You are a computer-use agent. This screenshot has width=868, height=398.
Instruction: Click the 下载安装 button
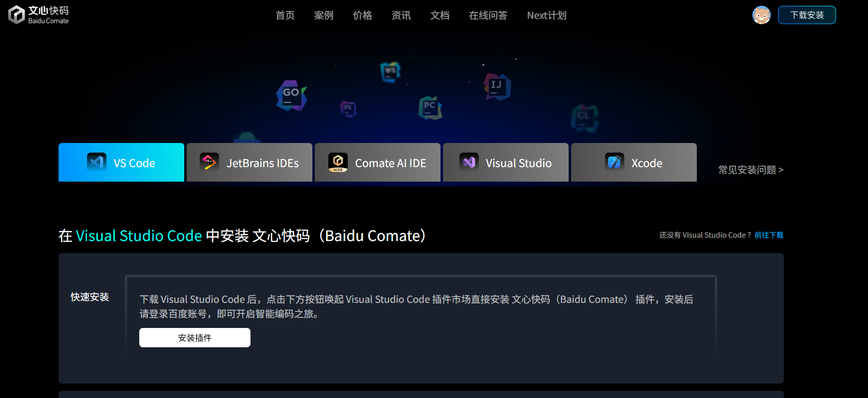pos(807,15)
